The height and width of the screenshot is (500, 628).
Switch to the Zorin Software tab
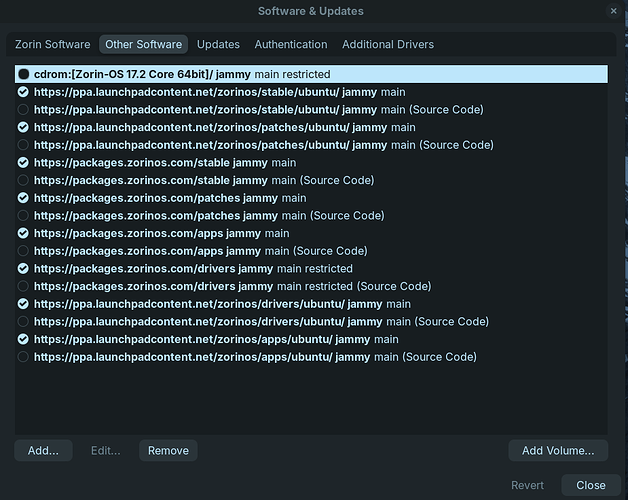tap(52, 44)
